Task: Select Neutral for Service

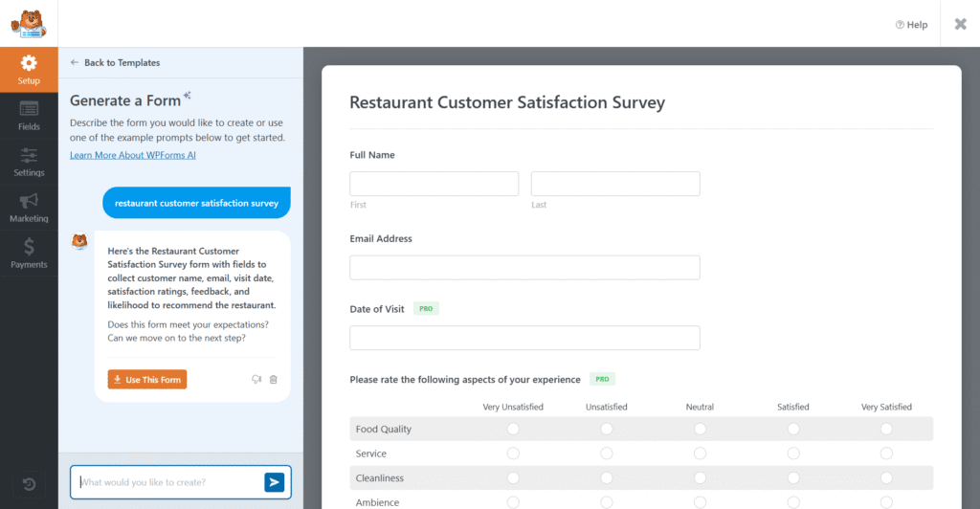Action: click(x=700, y=454)
